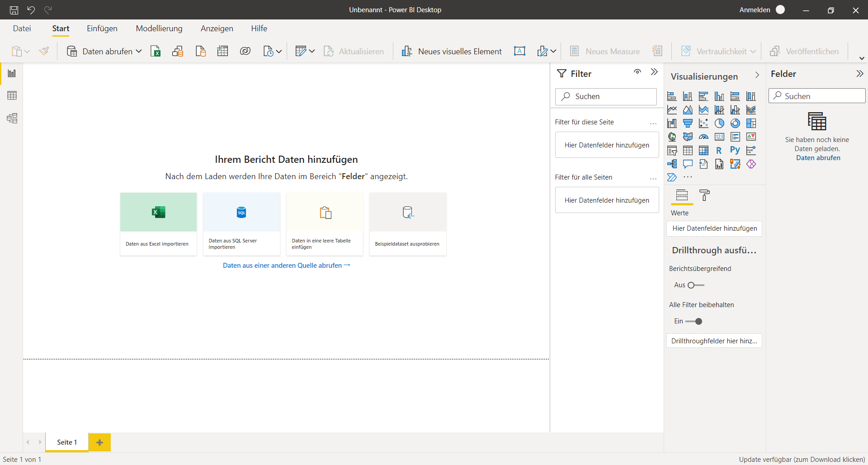868x465 pixels.
Task: Insert a Python visual
Action: tap(735, 151)
